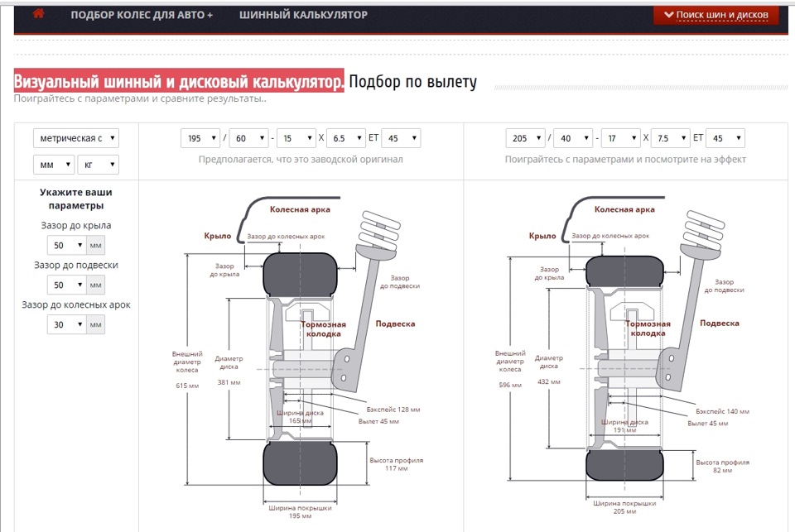Open new rim width 7.5 dropdown
The width and height of the screenshot is (795, 532).
(670, 138)
